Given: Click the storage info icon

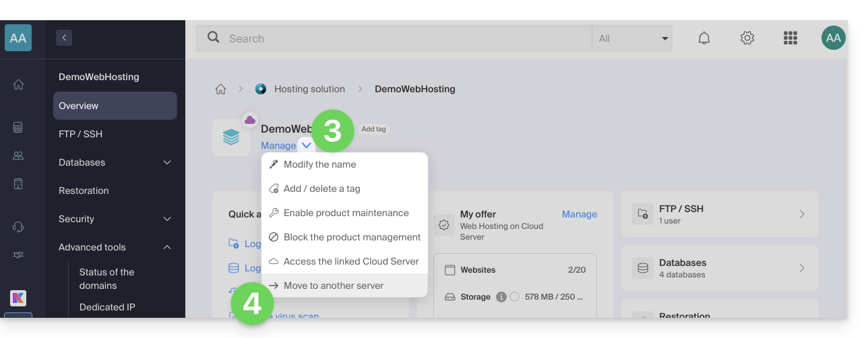Looking at the screenshot, I should pos(501,297).
